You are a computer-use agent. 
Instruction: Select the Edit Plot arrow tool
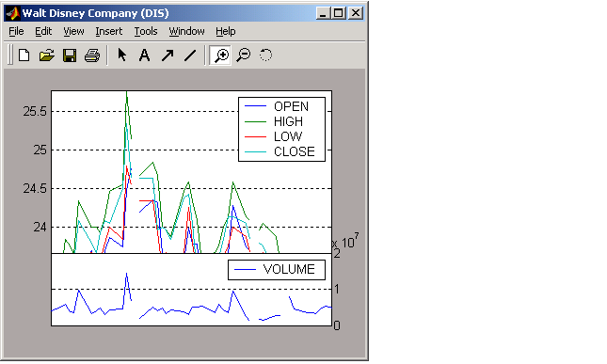[122, 55]
